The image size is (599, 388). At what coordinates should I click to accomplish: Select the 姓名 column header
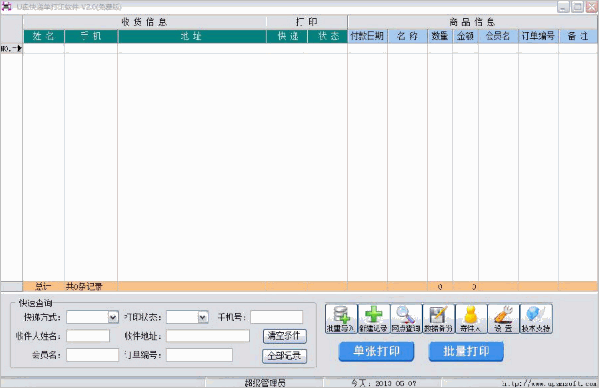[44, 36]
